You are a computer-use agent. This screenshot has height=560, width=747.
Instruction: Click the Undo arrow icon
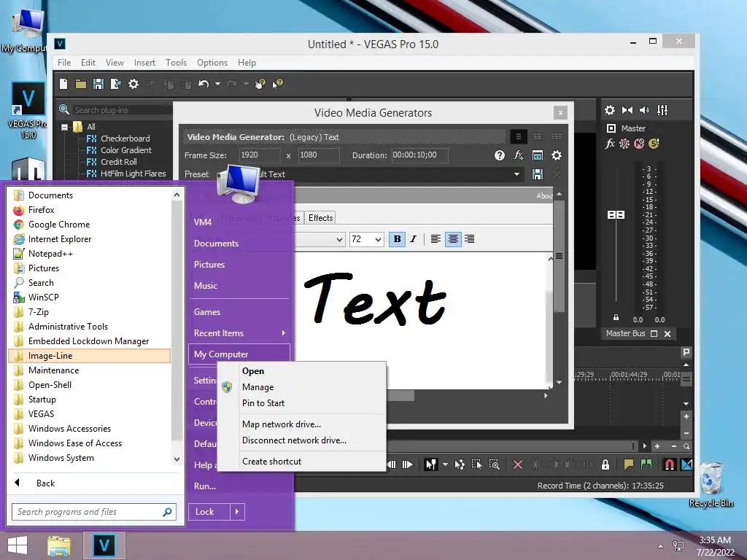point(204,85)
